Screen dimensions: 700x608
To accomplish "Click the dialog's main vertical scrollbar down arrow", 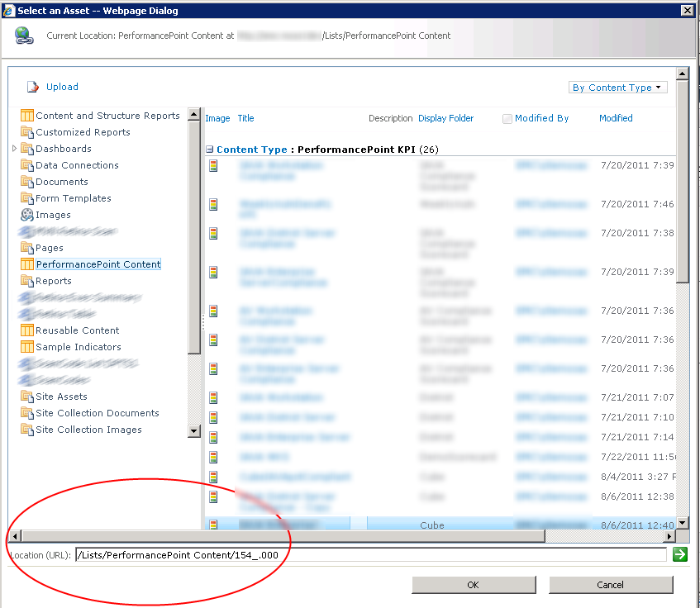I will 682,523.
